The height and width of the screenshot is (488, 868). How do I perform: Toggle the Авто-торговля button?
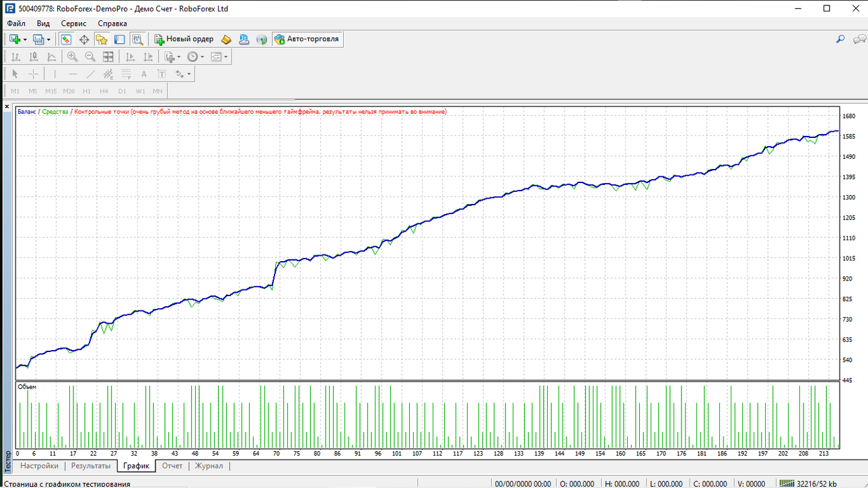point(308,39)
